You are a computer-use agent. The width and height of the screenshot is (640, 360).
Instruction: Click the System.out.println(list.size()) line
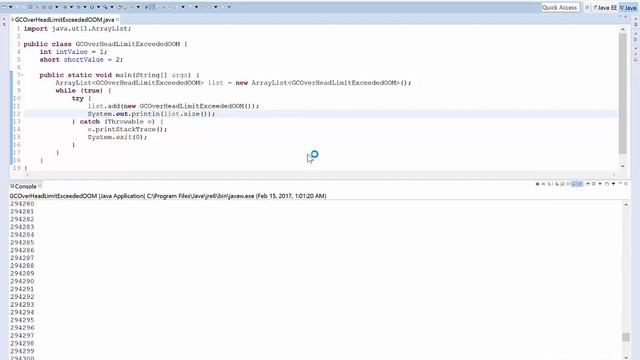click(151, 114)
